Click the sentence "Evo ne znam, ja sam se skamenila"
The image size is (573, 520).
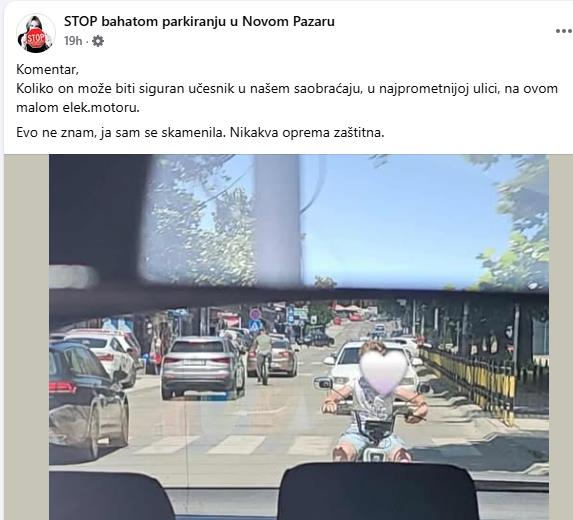[120, 132]
